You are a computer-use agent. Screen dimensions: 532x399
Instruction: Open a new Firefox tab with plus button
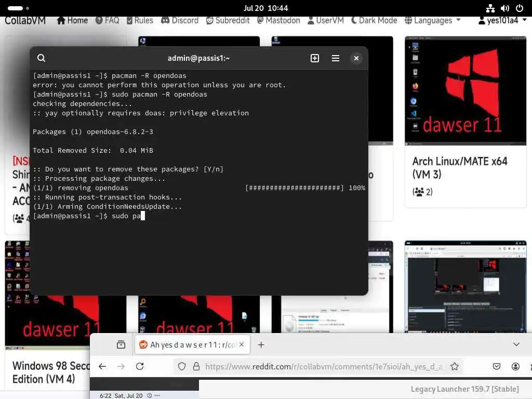pyautogui.click(x=261, y=345)
